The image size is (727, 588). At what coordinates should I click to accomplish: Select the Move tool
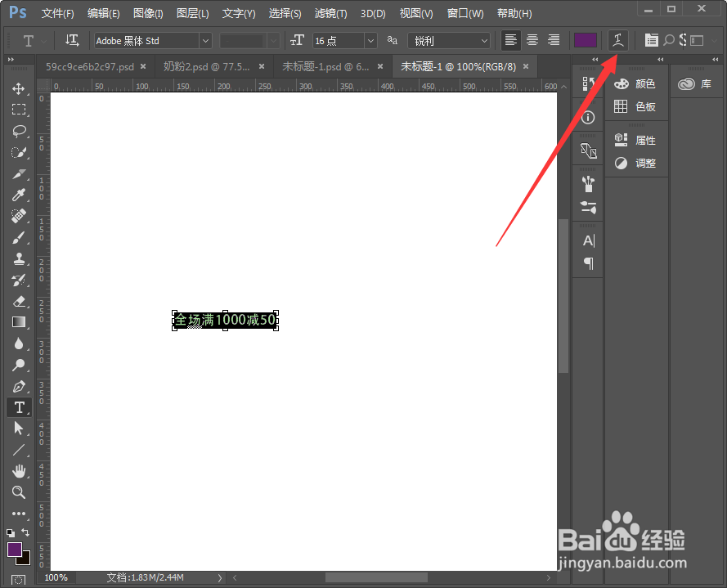(19, 88)
